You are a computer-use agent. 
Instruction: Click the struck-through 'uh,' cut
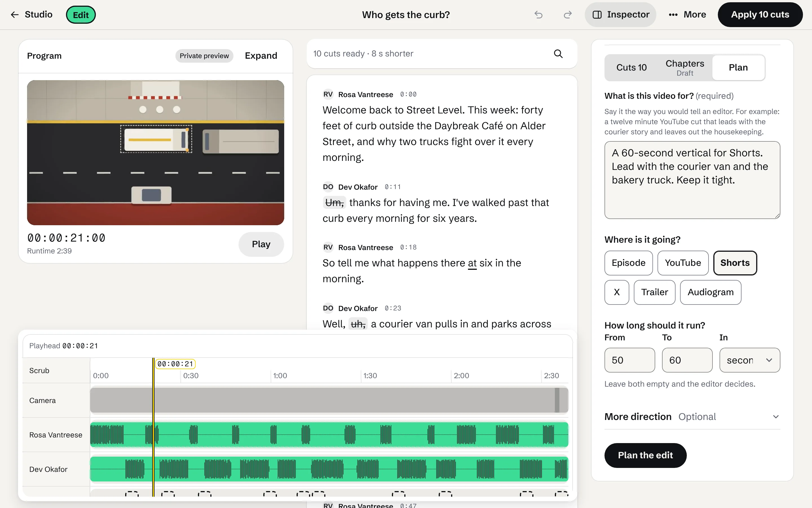(x=358, y=324)
